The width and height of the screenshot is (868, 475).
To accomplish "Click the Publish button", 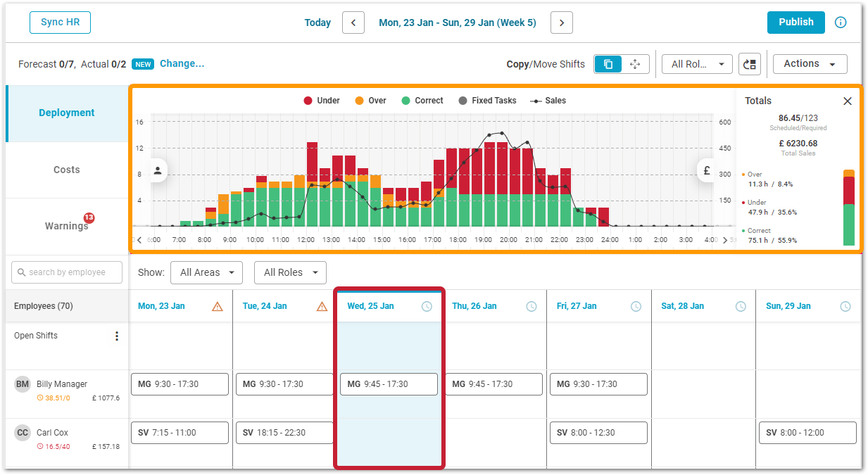I will [x=795, y=23].
